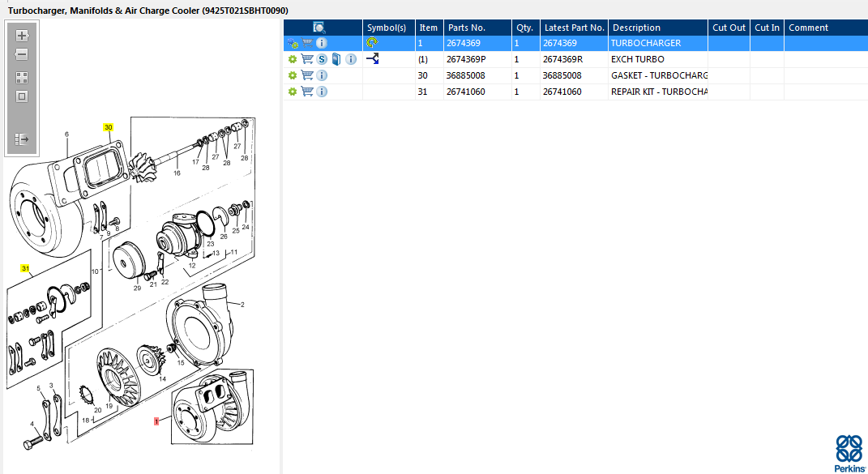Open the book icon in EXCH TURBO row
Viewport: 868px width, 474px height.
tap(336, 59)
